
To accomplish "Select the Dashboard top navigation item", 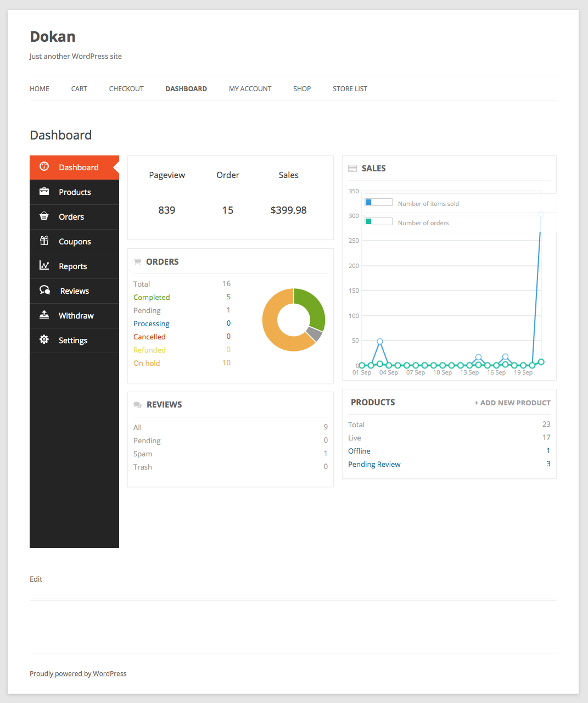I will click(x=186, y=88).
